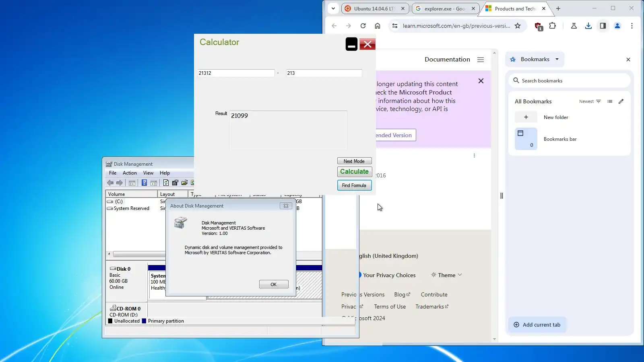Edit bookmarks with the pencil icon
Viewport: 644px width, 362px height.
tap(621, 101)
